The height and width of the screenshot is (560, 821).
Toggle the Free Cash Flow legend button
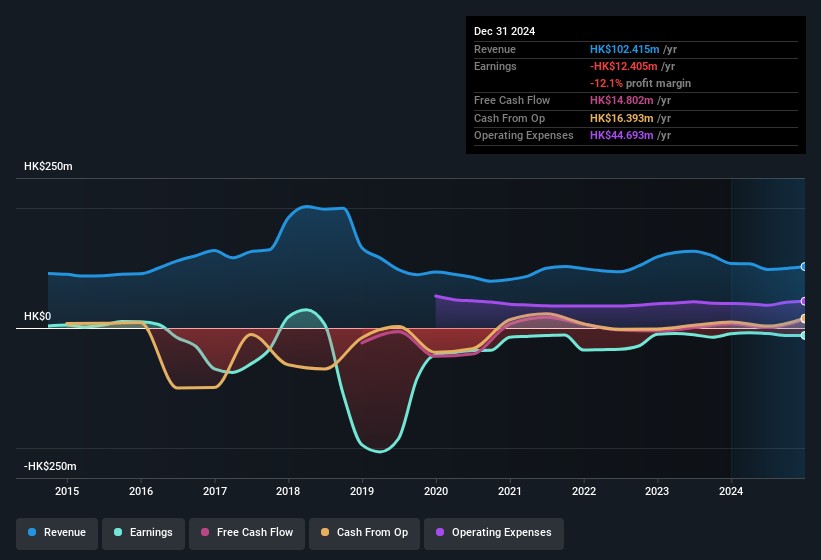(247, 533)
